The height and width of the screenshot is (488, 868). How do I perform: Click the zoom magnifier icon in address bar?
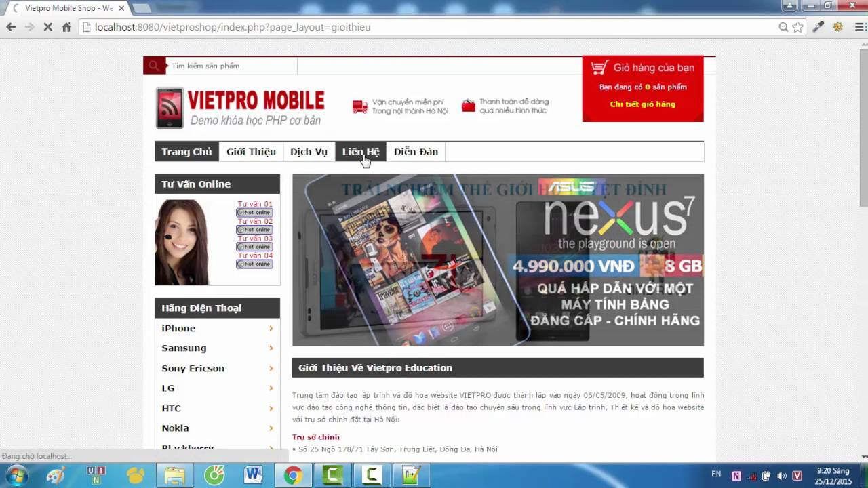pos(783,27)
